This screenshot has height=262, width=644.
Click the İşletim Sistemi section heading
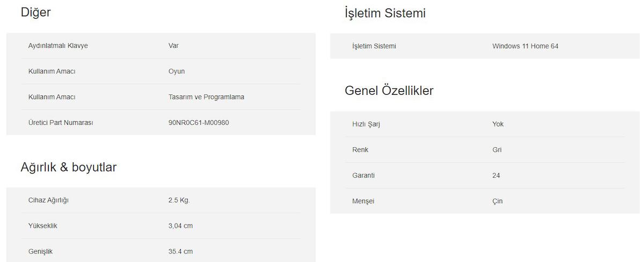[x=385, y=13]
